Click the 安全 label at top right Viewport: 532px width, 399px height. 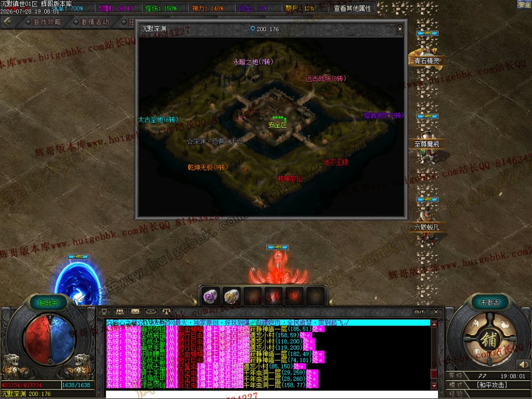point(524,4)
